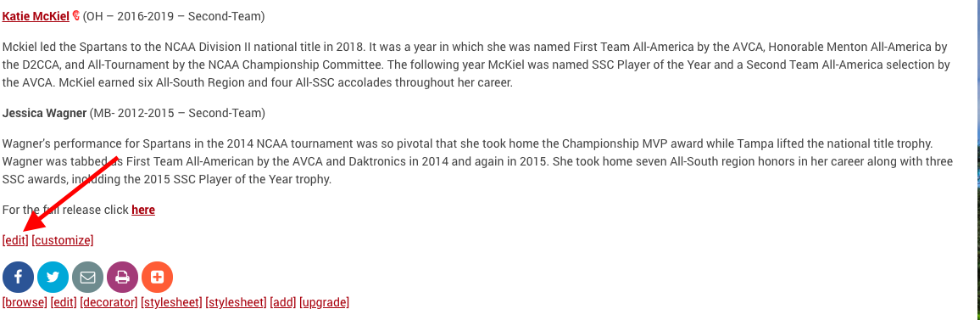Click the [edit] link beside [customize]
980x320 pixels.
pyautogui.click(x=15, y=240)
